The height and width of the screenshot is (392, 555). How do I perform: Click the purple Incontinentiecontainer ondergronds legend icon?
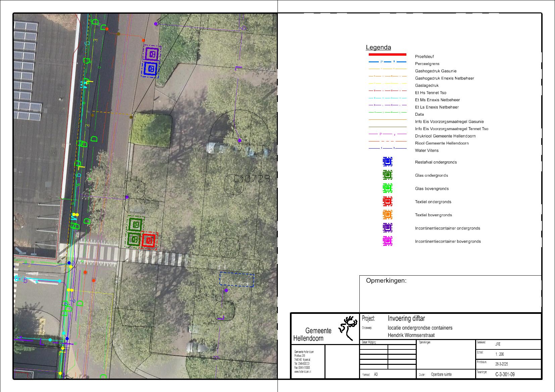[387, 228]
